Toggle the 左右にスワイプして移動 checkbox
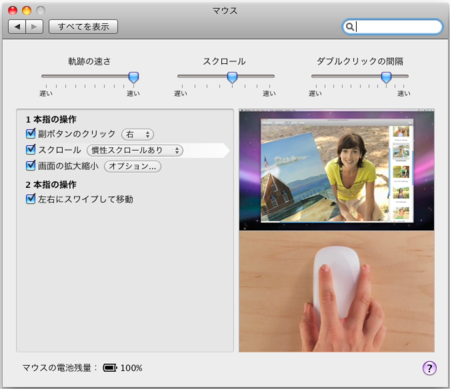 point(31,199)
